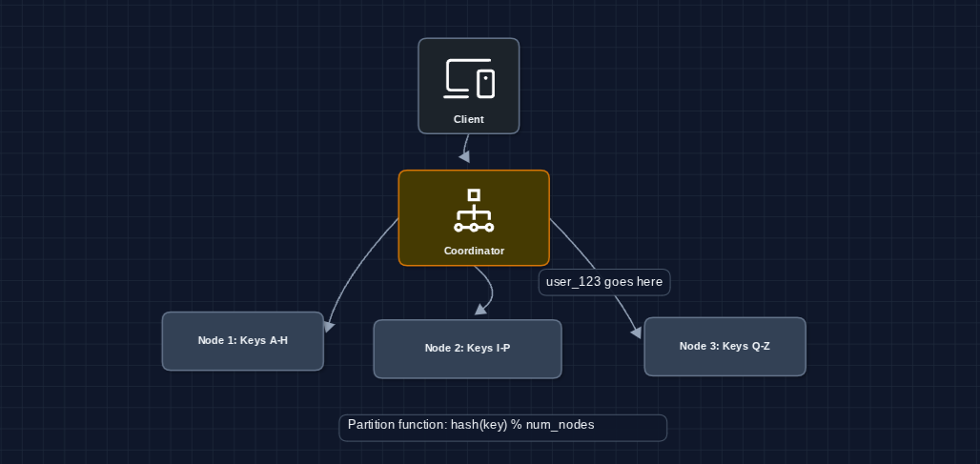Click the Partition function text box
The height and width of the screenshot is (464, 980).
(502, 428)
